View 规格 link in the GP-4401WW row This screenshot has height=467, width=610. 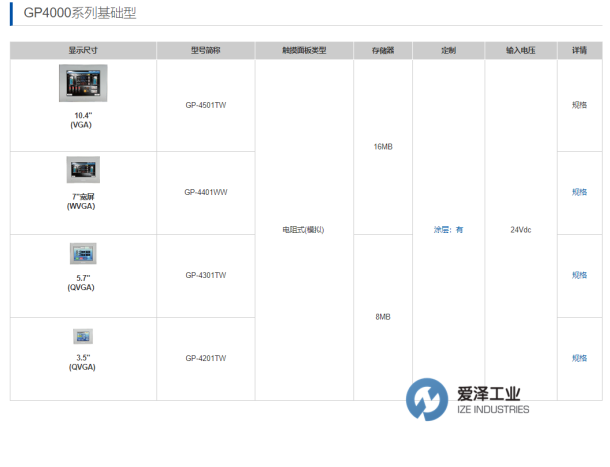tap(579, 192)
